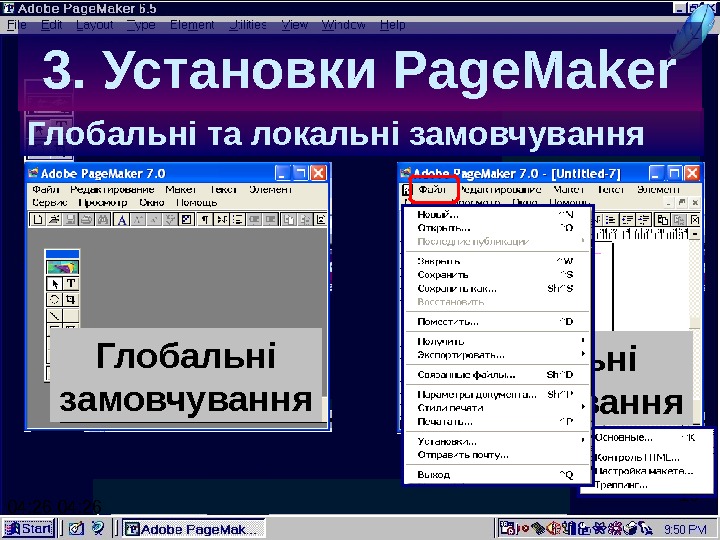The image size is (720, 540).
Task: Open Сервис menu in left PageMaker 7.0 window
Action: 50,202
